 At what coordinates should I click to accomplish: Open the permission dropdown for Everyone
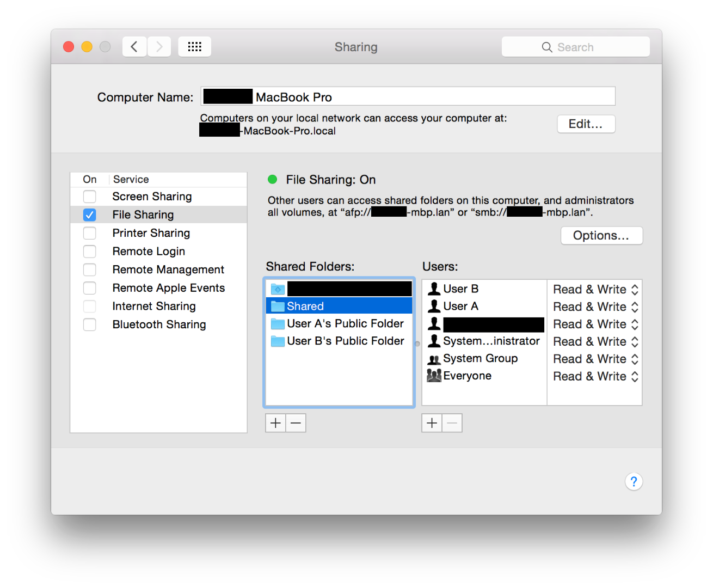(634, 376)
